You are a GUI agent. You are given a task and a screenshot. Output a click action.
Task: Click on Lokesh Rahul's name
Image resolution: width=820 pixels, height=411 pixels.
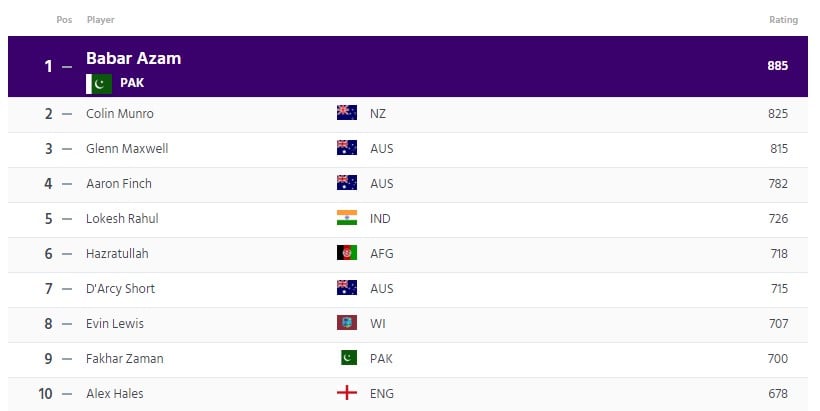pos(122,219)
